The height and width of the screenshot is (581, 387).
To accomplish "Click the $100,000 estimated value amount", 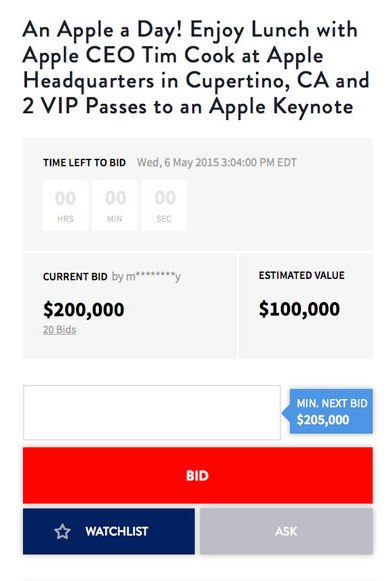I will point(299,309).
